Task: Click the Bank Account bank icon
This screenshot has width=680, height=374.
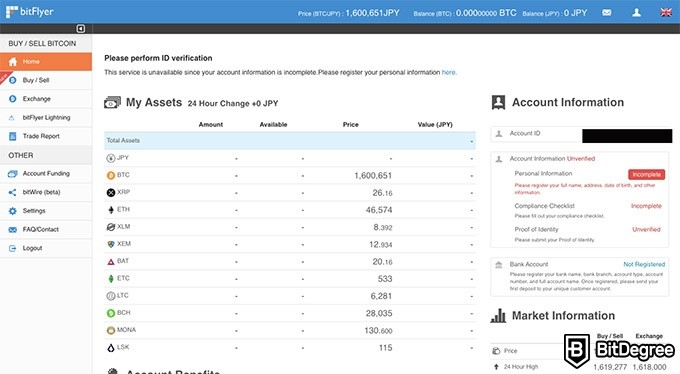Action: tap(499, 265)
